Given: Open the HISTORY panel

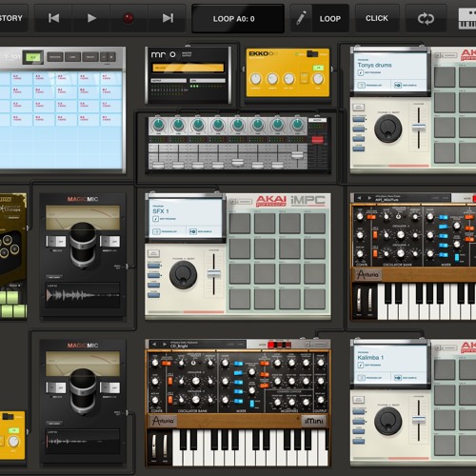Looking at the screenshot, I should [12, 18].
